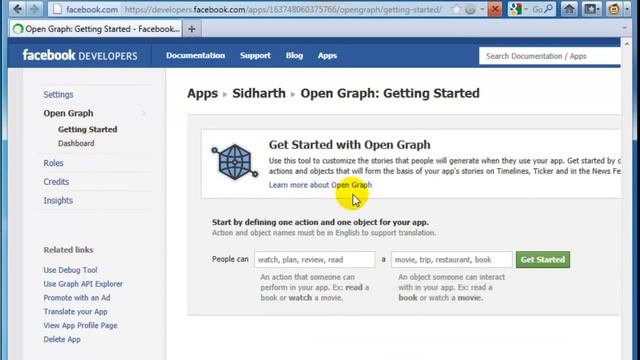
Task: Expand the Open Graph sidebar section
Action: 68,113
